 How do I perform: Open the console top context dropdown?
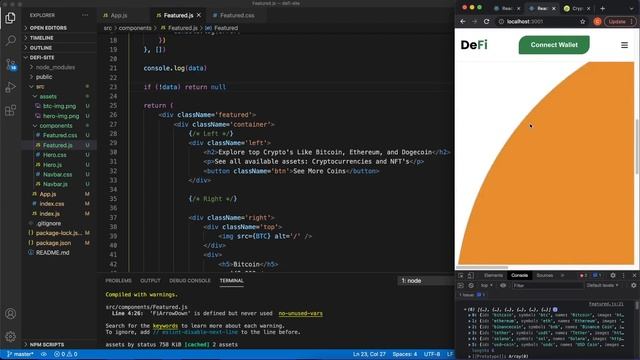click(487, 286)
